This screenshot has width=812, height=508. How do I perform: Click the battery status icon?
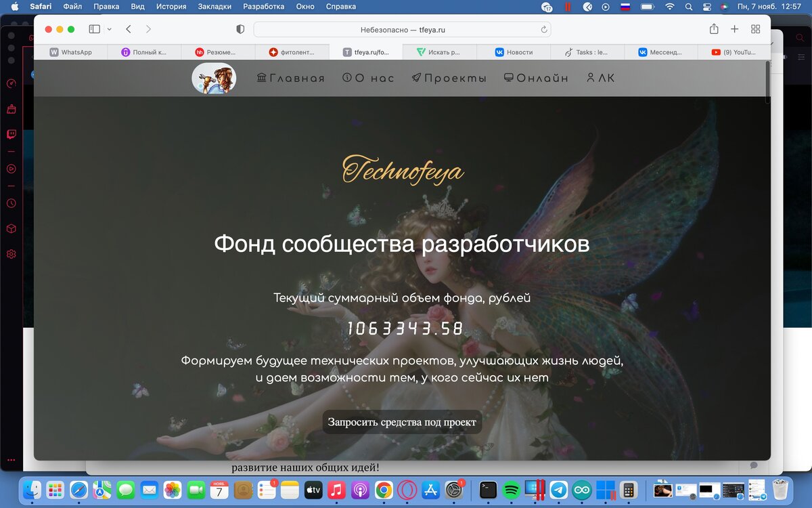click(x=648, y=7)
